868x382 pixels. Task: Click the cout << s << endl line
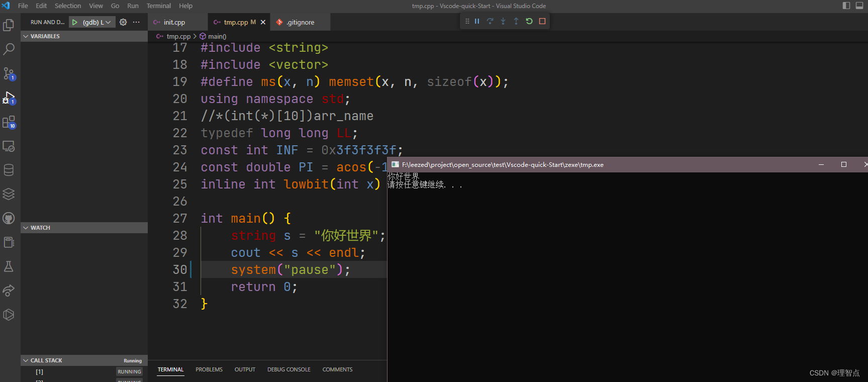pos(298,253)
